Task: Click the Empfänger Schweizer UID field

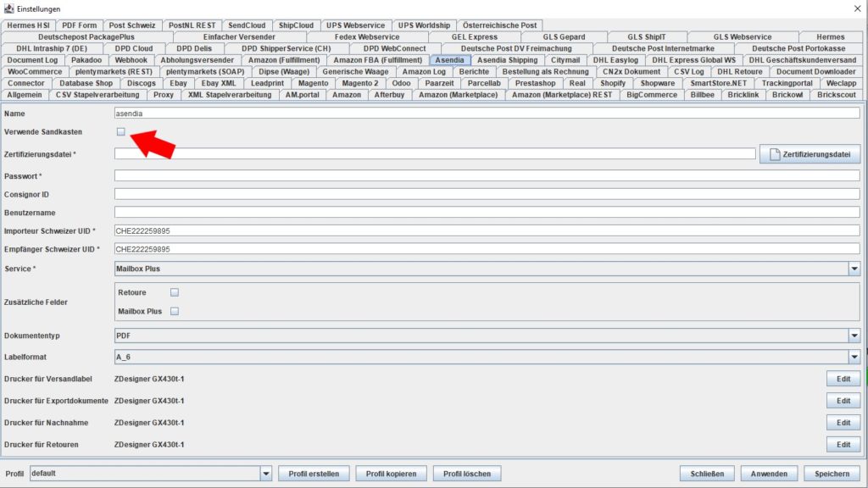Action: pos(487,249)
